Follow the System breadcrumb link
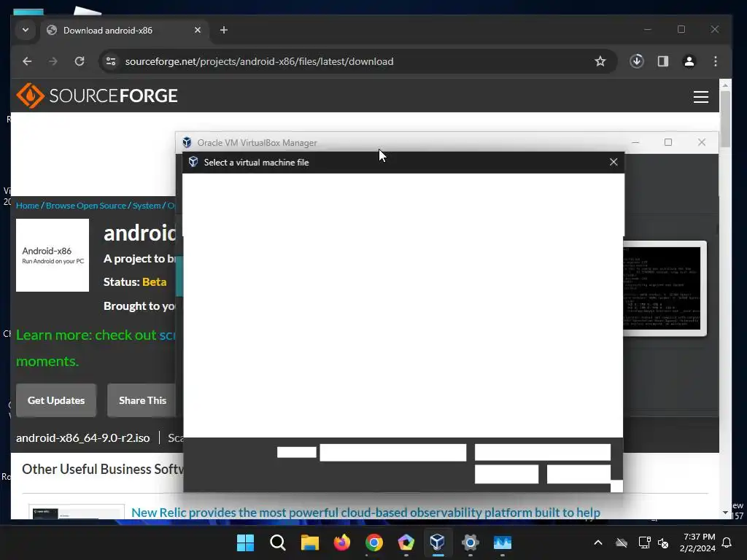Screen dimensions: 747x560 147,206
